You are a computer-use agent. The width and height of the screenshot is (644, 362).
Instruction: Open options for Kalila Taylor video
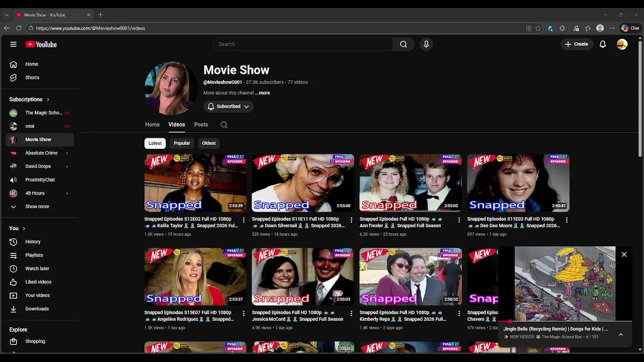point(244,220)
